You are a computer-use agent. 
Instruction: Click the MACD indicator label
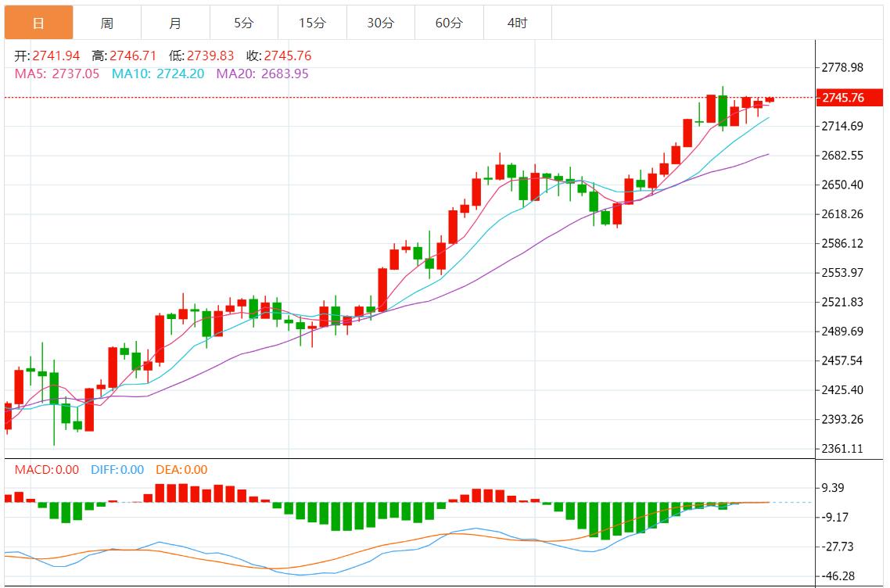(x=46, y=470)
